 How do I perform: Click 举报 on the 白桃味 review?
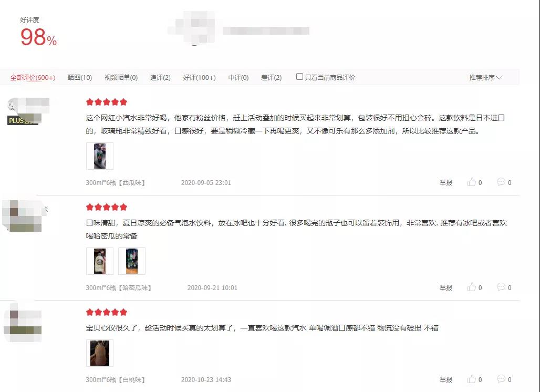(445, 379)
